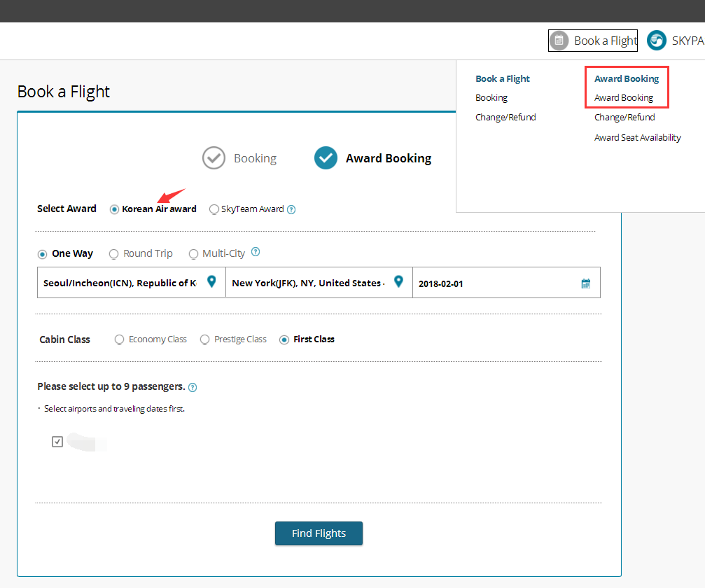
Task: Toggle the passenger checkbox
Action: click(57, 442)
